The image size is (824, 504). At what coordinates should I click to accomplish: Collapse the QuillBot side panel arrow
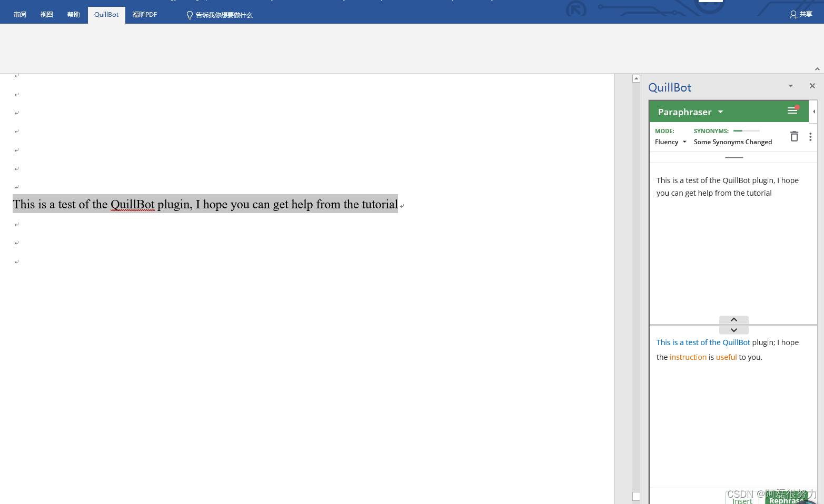pos(813,112)
